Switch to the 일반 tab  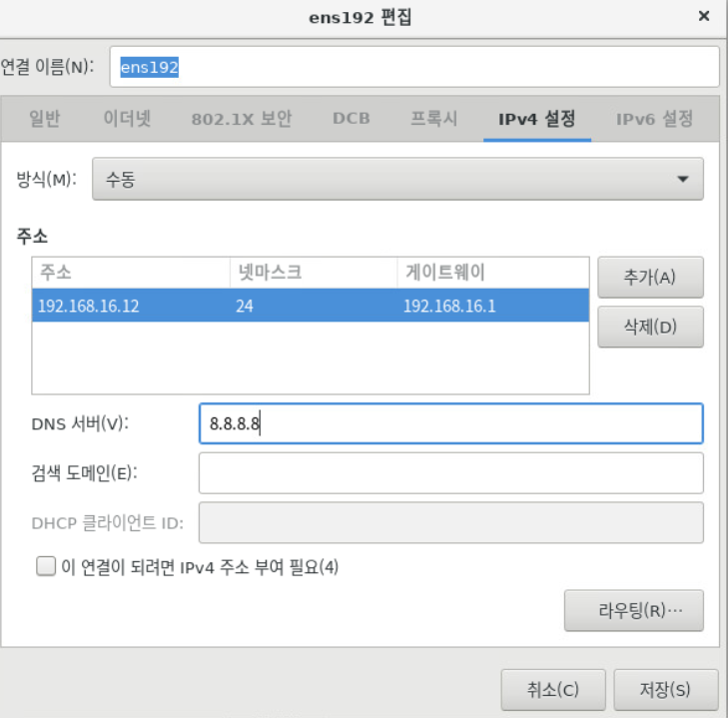click(45, 119)
